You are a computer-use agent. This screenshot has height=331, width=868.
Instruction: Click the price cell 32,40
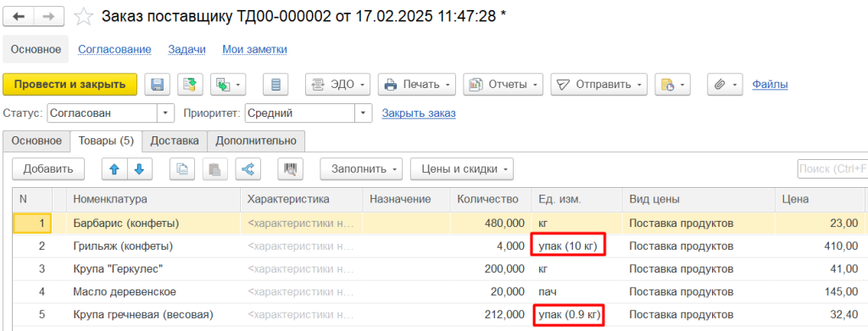(820, 315)
